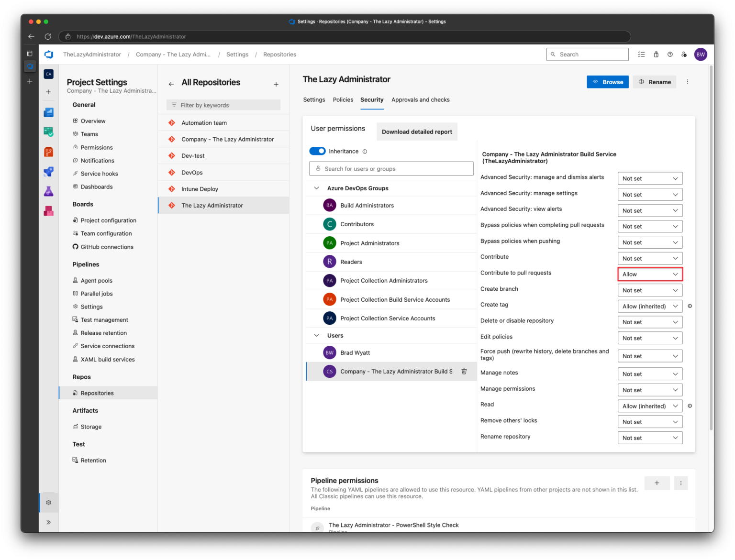Click Download detailed report
The image size is (735, 560).
pos(417,132)
